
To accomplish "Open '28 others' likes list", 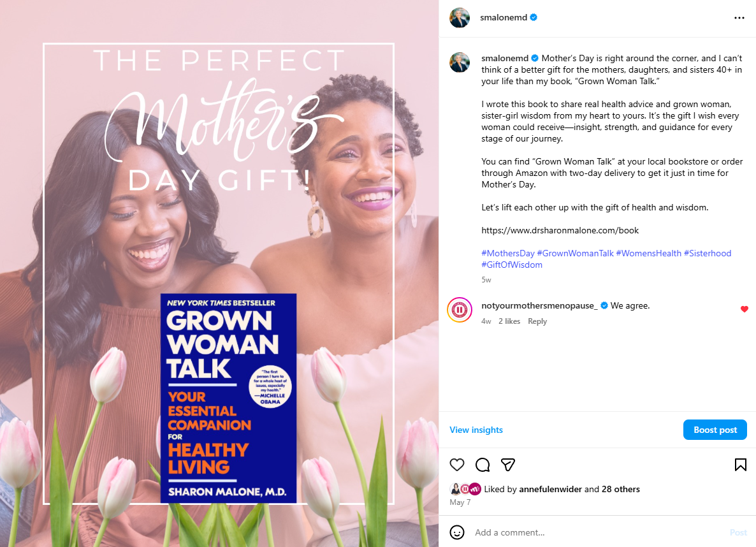I will coord(620,489).
